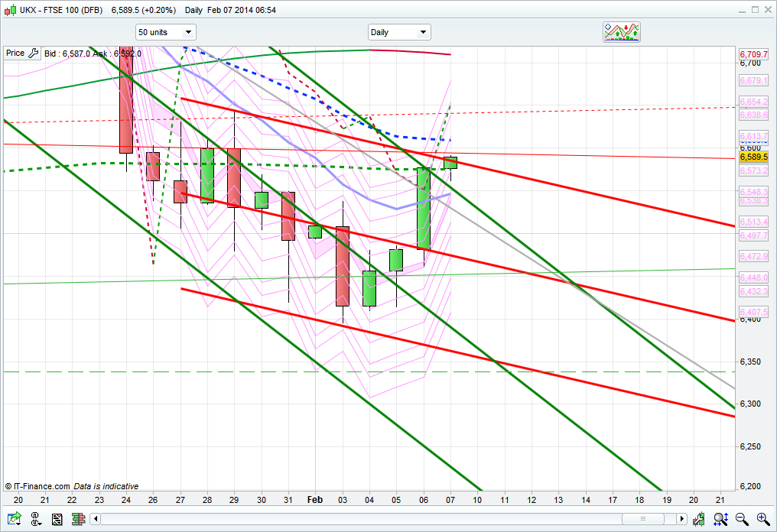Click the zoom in magnifier icon
777x532 pixels.
pyautogui.click(x=763, y=519)
